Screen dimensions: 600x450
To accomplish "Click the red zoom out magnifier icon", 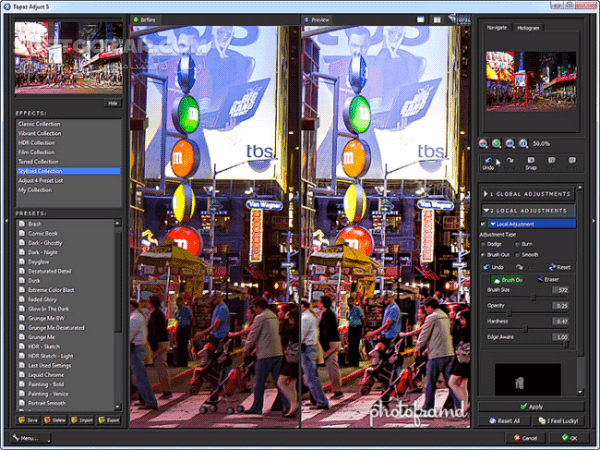I will tap(484, 144).
